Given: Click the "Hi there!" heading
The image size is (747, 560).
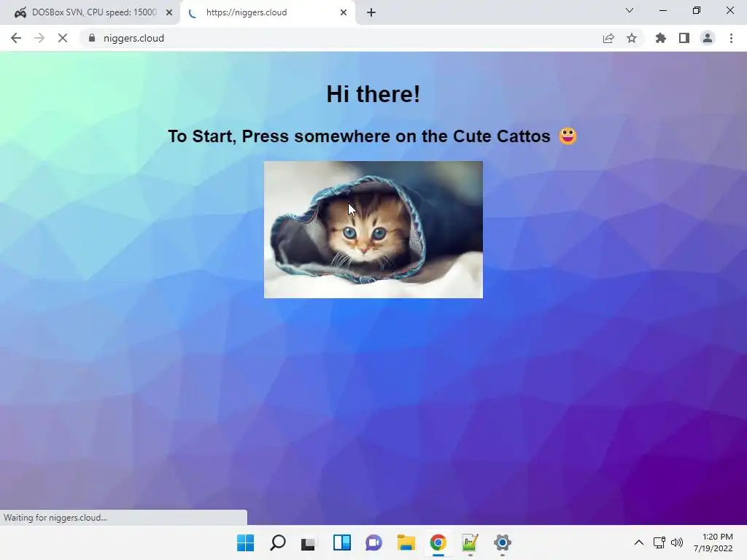Looking at the screenshot, I should [373, 94].
